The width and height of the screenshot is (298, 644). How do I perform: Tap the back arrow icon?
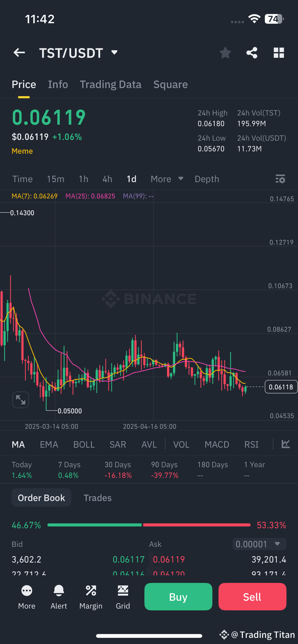[x=19, y=53]
